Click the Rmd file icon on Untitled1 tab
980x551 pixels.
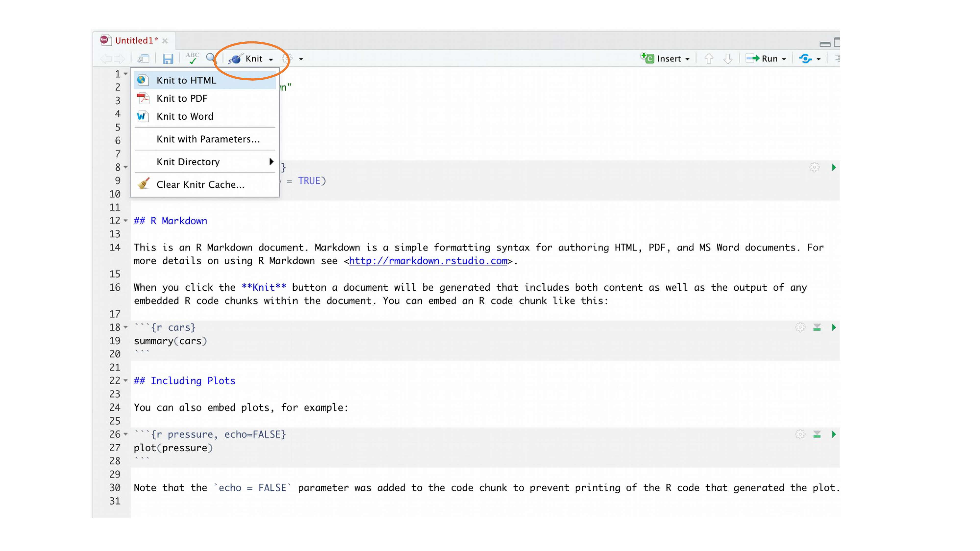click(x=105, y=40)
